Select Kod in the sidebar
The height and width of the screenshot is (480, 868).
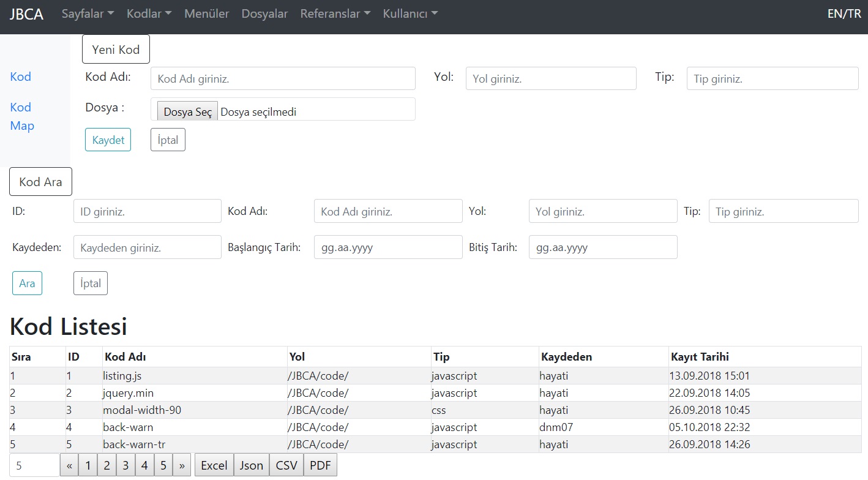click(20, 76)
